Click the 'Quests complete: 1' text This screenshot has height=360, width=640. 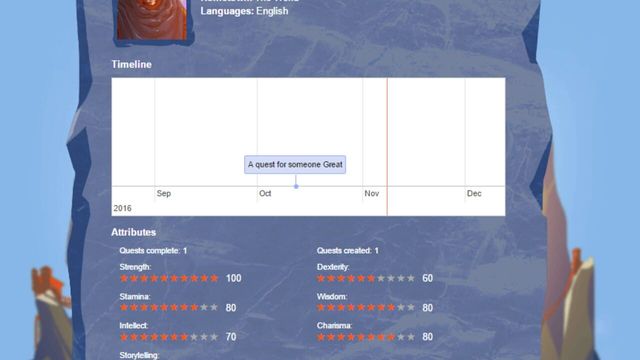pyautogui.click(x=153, y=251)
